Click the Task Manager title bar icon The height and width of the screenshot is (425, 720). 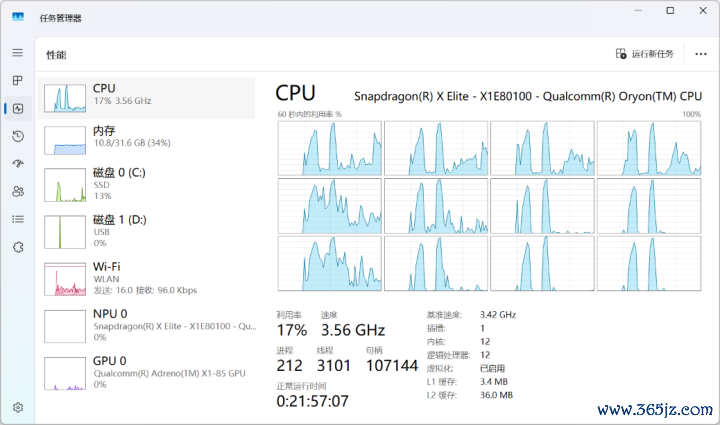18,17
